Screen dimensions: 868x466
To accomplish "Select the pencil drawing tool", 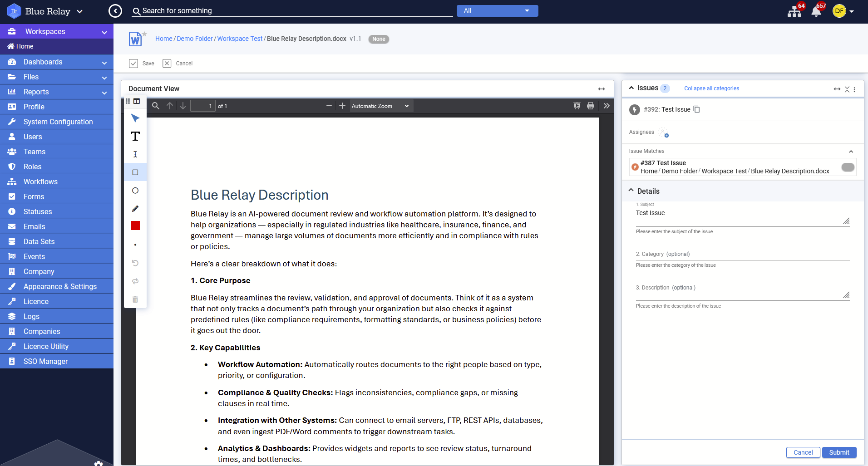I will tap(135, 209).
